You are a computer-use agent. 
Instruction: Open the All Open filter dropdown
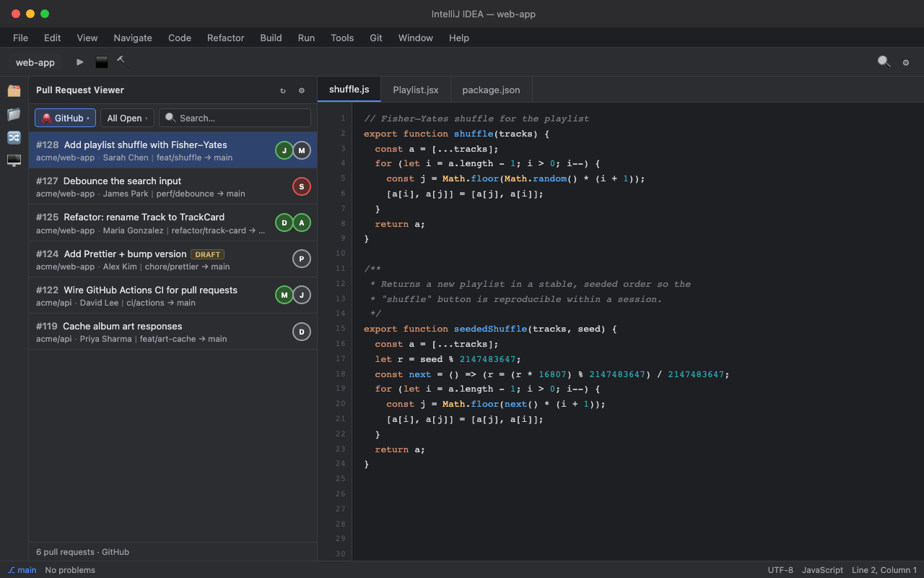tap(127, 118)
